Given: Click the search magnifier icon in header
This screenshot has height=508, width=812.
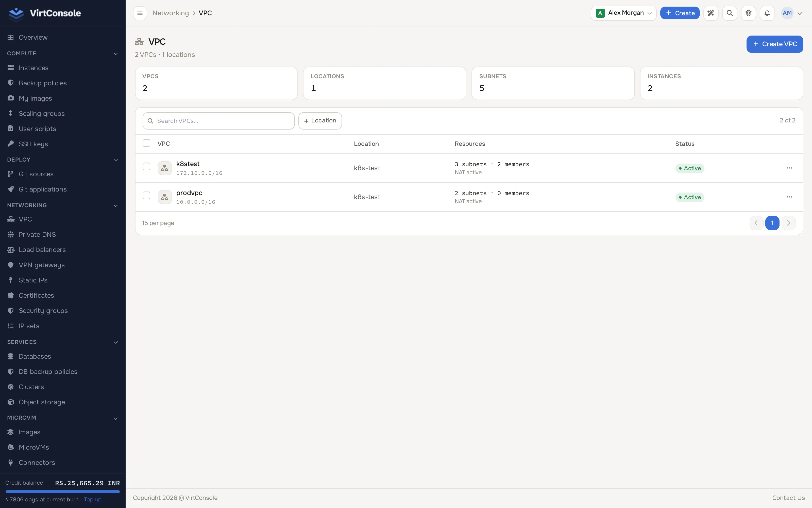Looking at the screenshot, I should pos(730,13).
